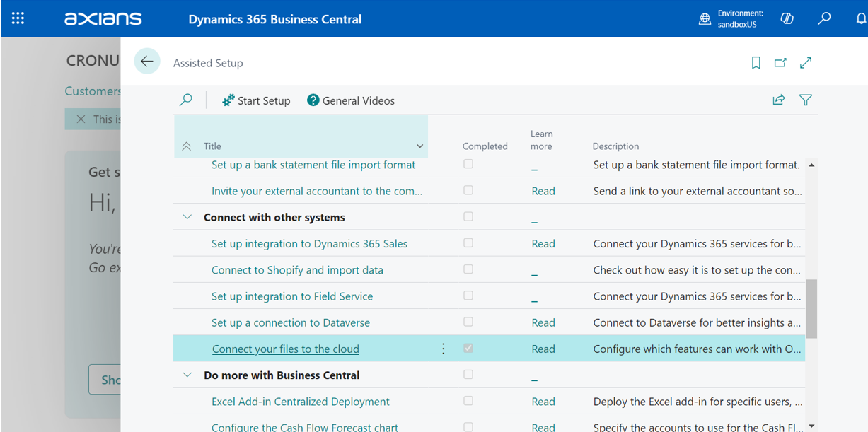
Task: Click Start Setup in the action bar
Action: click(256, 100)
